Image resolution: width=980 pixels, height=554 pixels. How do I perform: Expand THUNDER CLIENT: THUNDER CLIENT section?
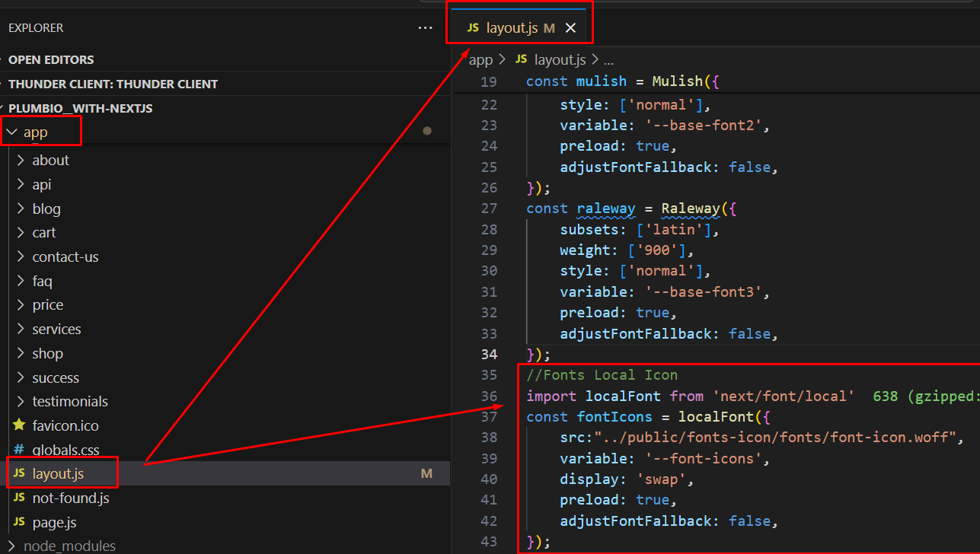pos(113,84)
